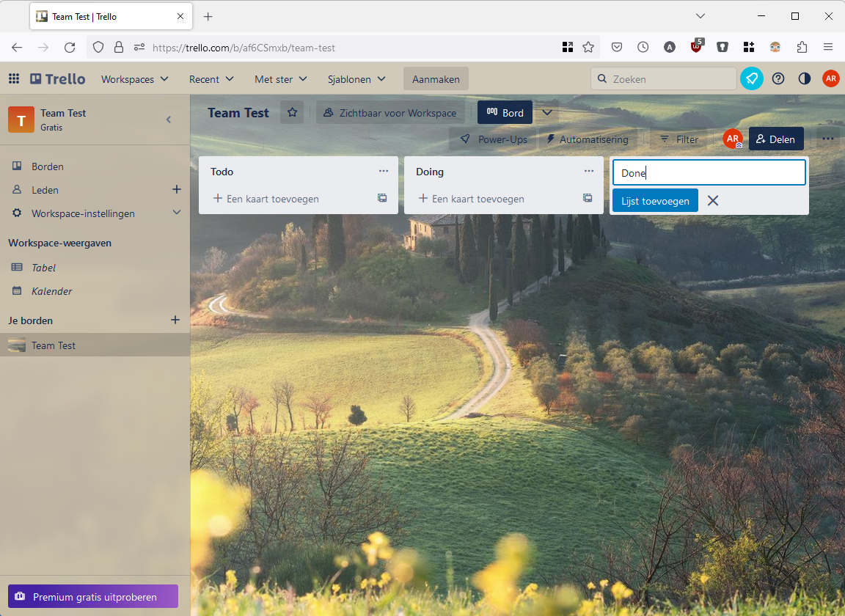Expand the Workspaces dropdown
This screenshot has height=616, width=845.
[135, 79]
